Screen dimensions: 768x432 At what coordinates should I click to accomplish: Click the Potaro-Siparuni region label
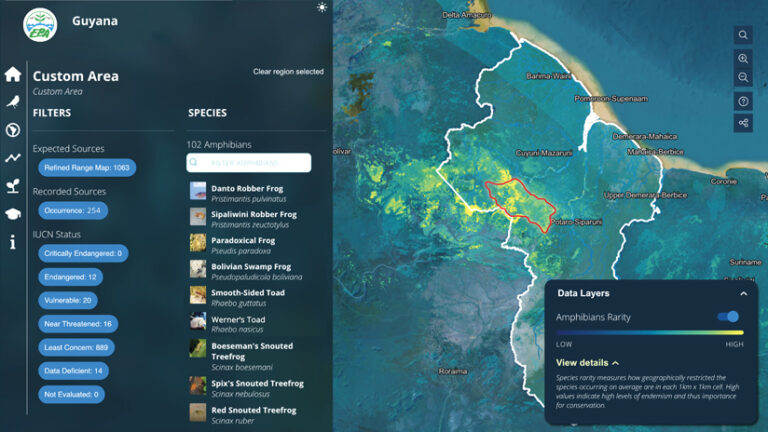[x=576, y=222]
